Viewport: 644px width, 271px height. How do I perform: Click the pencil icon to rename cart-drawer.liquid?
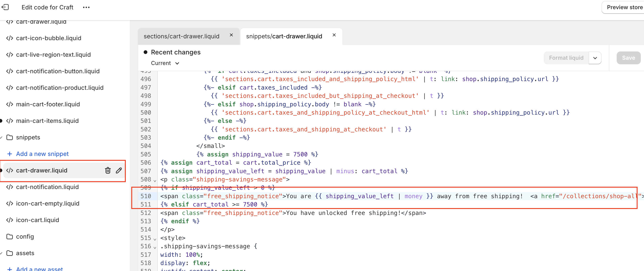click(119, 170)
